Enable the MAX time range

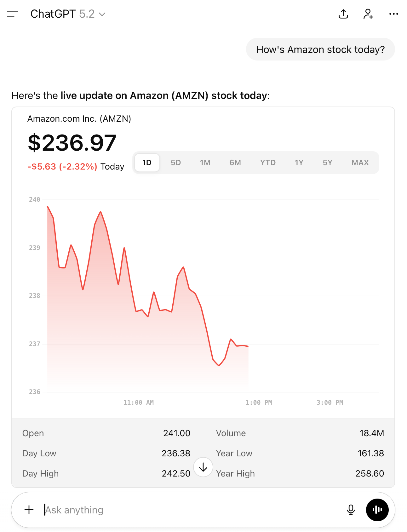point(360,163)
